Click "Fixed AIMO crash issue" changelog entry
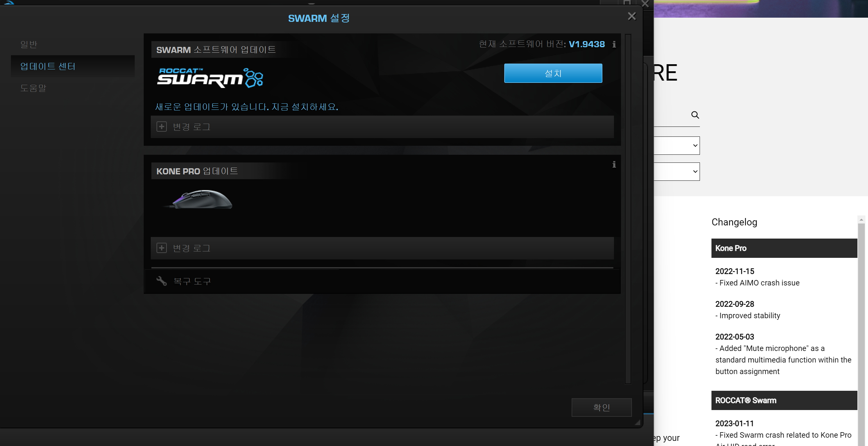868x446 pixels. click(x=757, y=283)
